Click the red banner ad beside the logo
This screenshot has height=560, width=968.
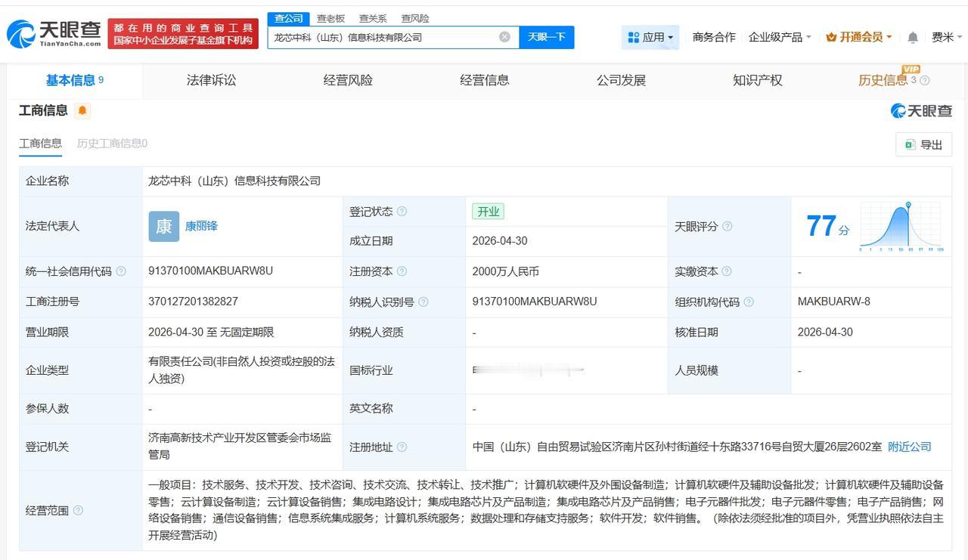click(x=183, y=34)
